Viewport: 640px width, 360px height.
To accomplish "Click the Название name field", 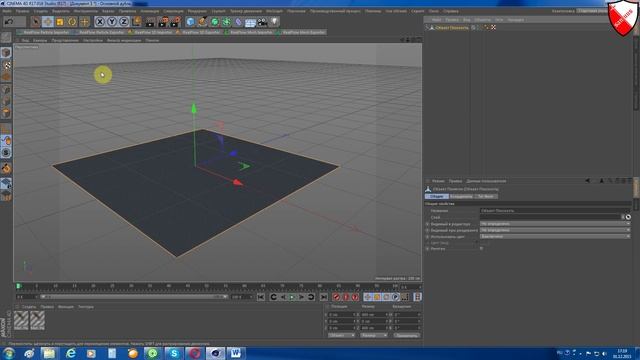I will (555, 211).
